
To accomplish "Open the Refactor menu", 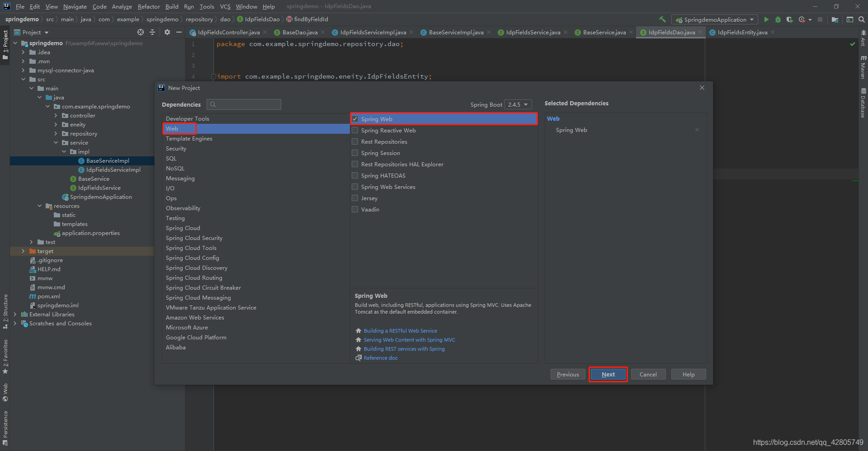I will tap(149, 6).
